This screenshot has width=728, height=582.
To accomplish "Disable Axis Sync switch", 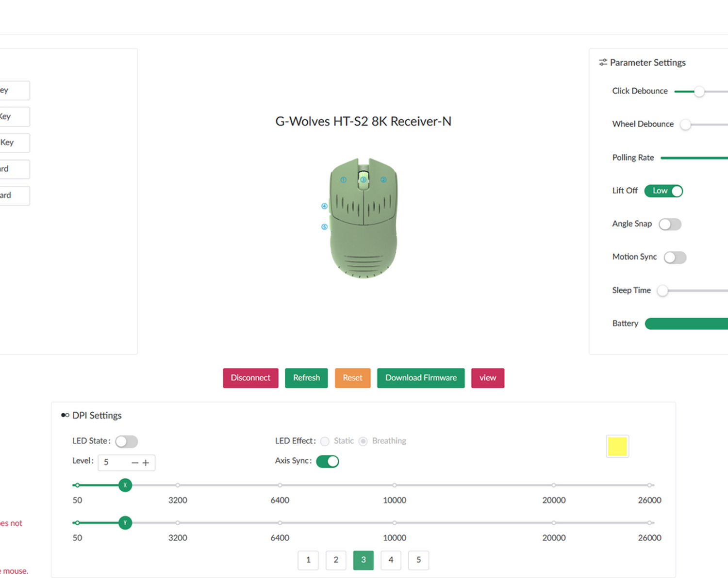I will click(x=328, y=461).
